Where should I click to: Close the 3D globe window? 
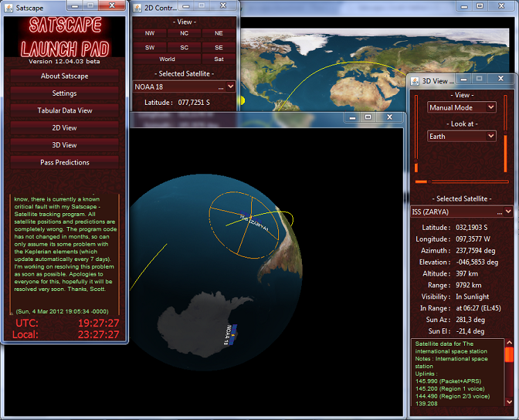(x=389, y=117)
